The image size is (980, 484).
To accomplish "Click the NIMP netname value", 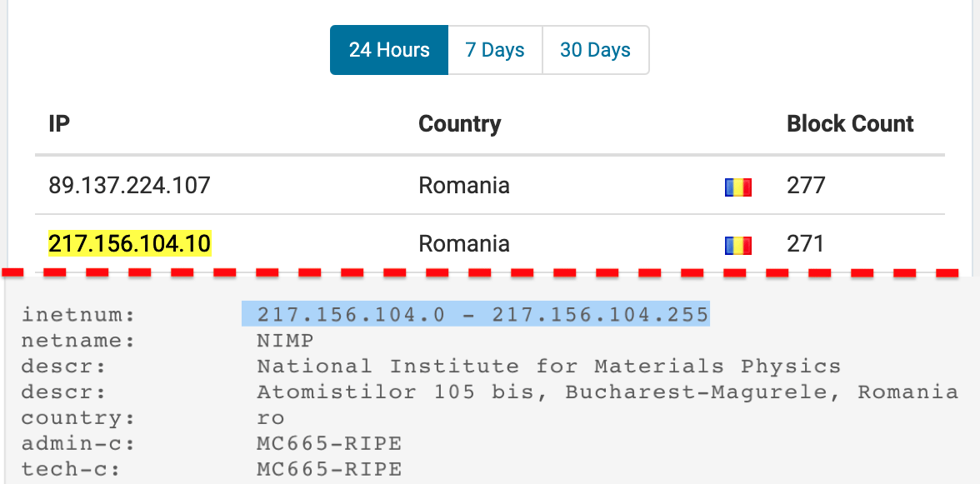I will [285, 340].
